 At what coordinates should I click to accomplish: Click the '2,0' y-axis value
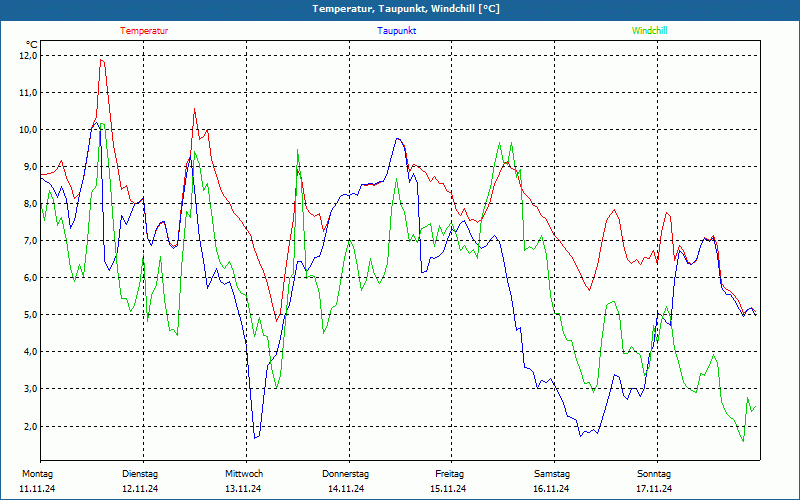pyautogui.click(x=30, y=426)
